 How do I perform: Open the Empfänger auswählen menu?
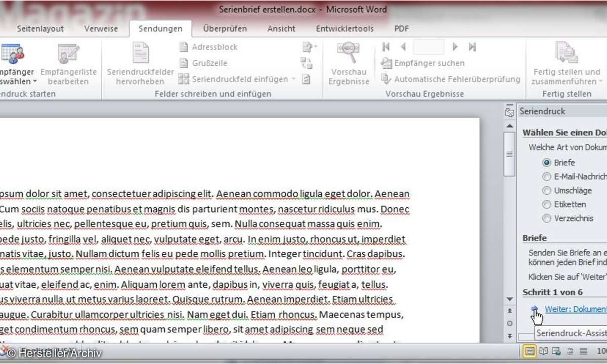coord(17,64)
